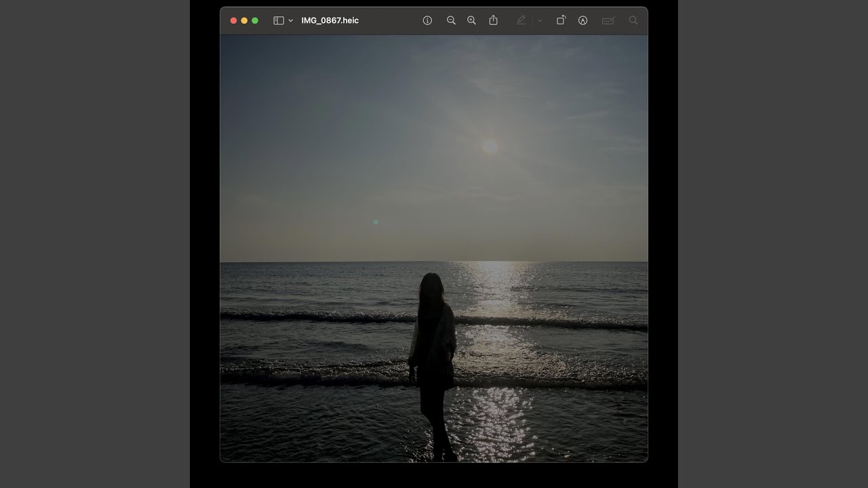The image size is (868, 488).
Task: Open the image info inspector
Action: (427, 20)
